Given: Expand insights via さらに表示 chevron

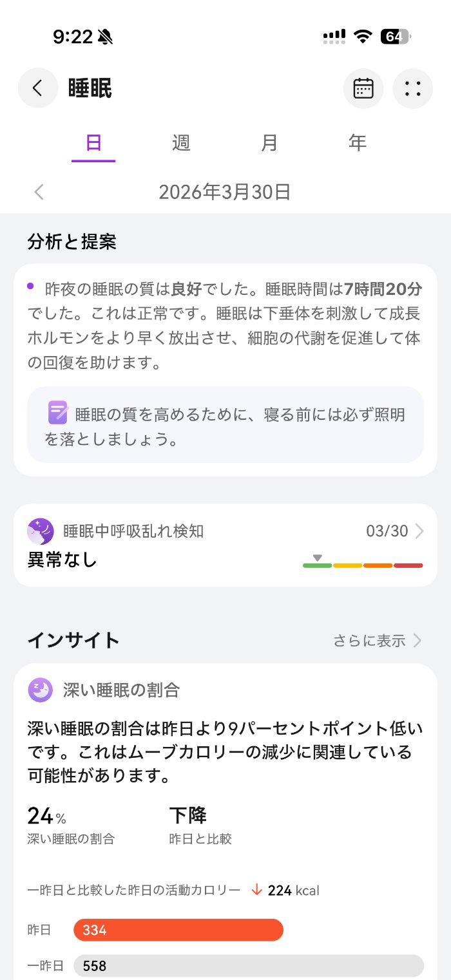Looking at the screenshot, I should click(x=418, y=641).
